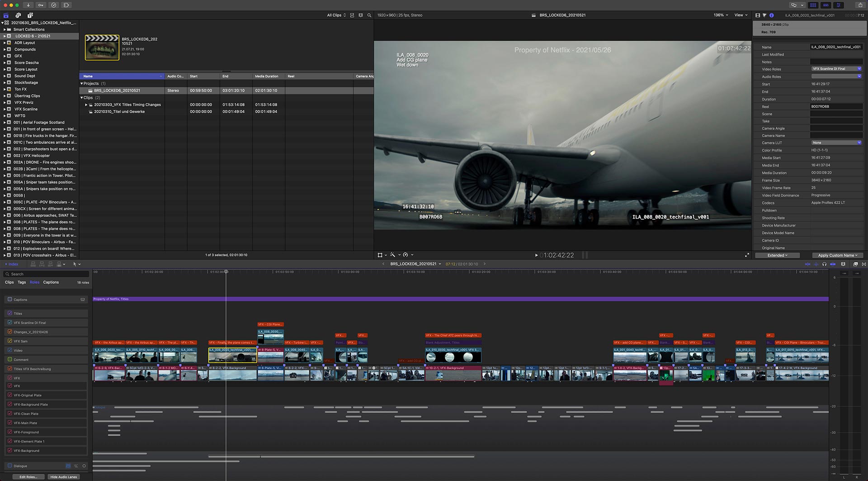This screenshot has width=868, height=481.
Task: Open the Video Roles dropdown in inspector
Action: (x=836, y=69)
